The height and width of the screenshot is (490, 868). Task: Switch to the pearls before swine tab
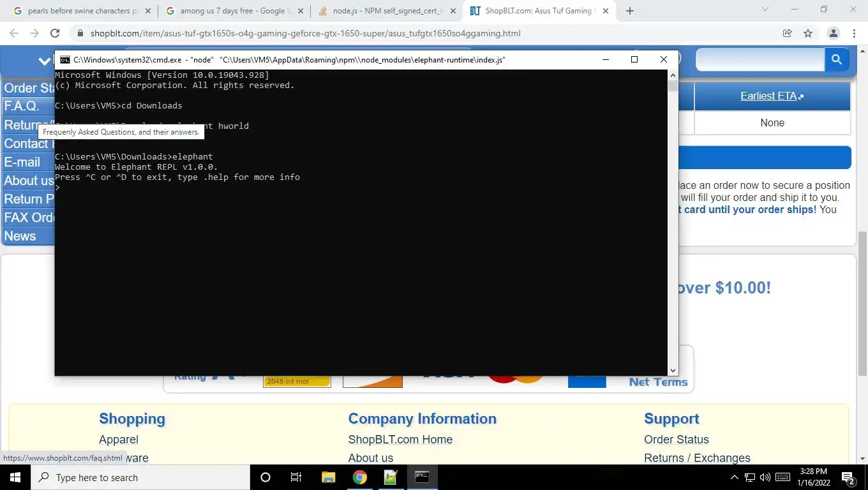tap(81, 11)
